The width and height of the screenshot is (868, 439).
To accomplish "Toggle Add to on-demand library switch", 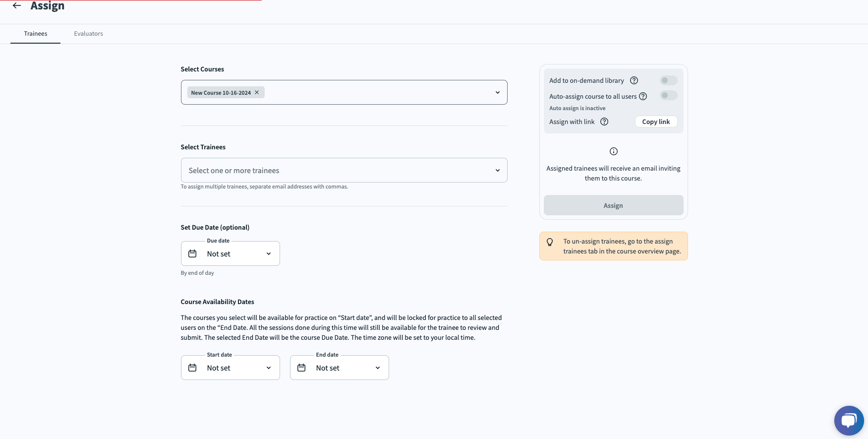I will point(668,80).
